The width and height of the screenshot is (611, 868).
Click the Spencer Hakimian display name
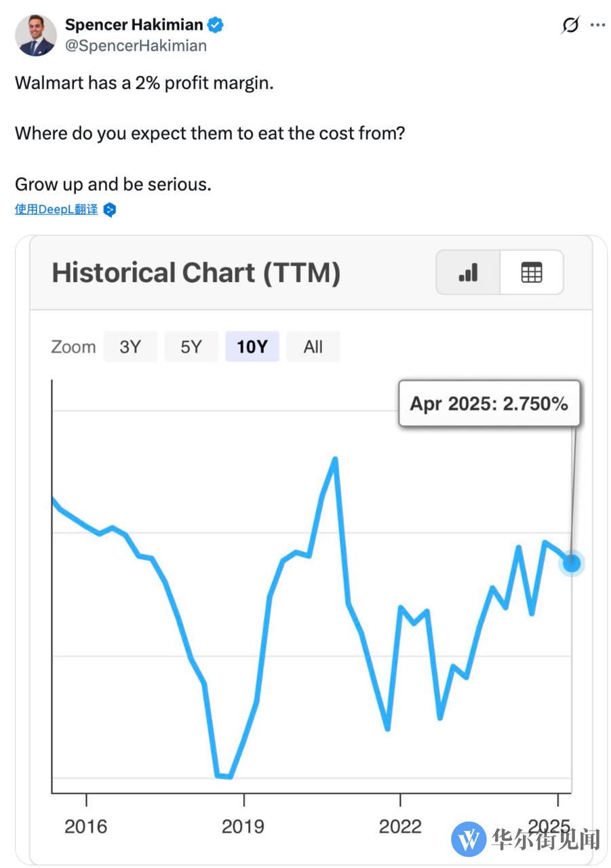pos(134,25)
